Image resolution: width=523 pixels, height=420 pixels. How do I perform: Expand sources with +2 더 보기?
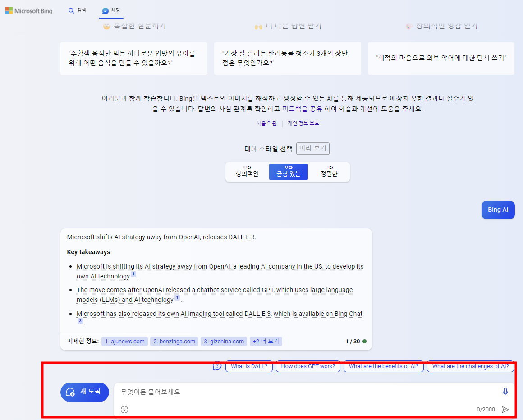(x=266, y=341)
